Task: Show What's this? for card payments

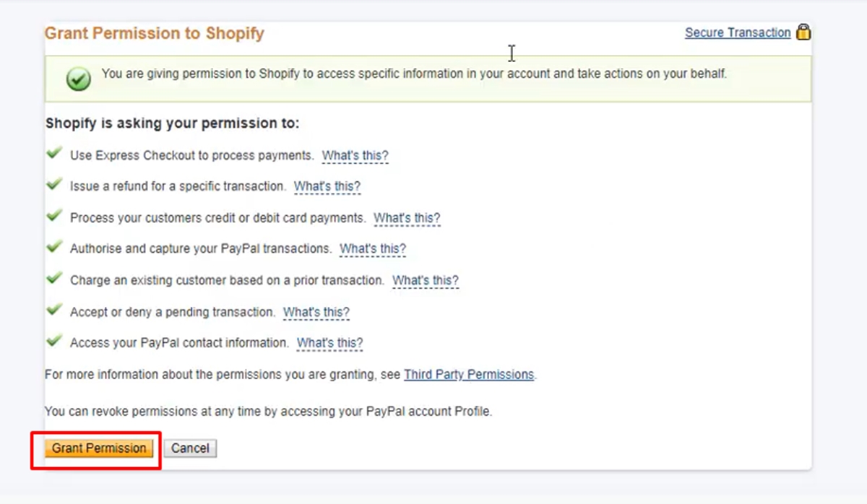Action: [407, 218]
